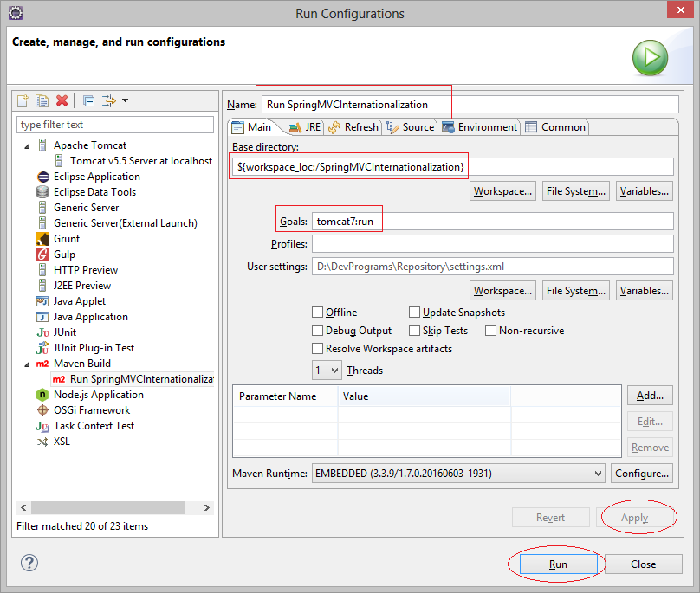The width and height of the screenshot is (700, 593).
Task: Click the Collapse All icon in toolbar
Action: (x=89, y=100)
